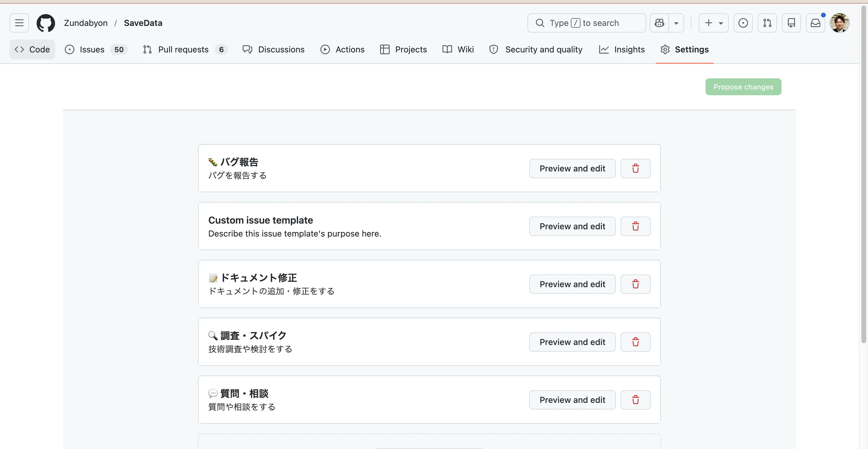Preview and edit the ドキュメント修正 template
The image size is (868, 449).
point(572,284)
